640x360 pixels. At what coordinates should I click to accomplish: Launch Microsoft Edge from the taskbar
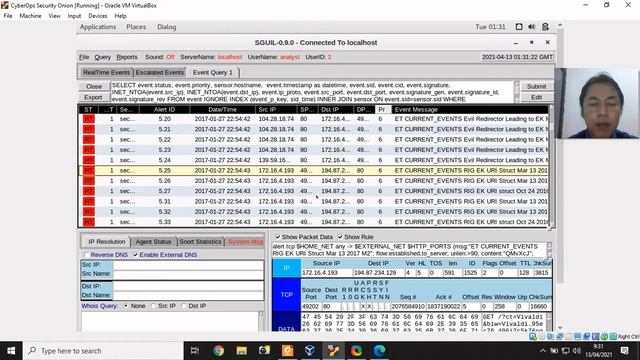tap(379, 351)
